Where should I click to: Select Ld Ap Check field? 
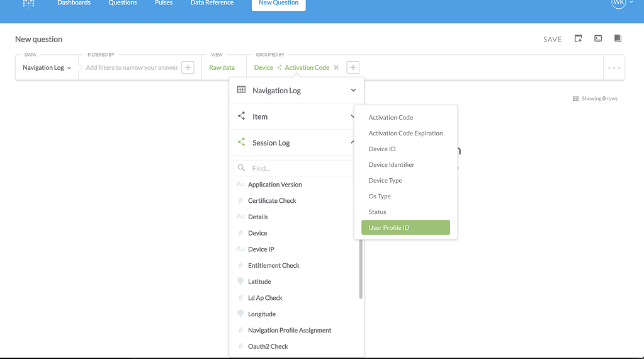265,298
